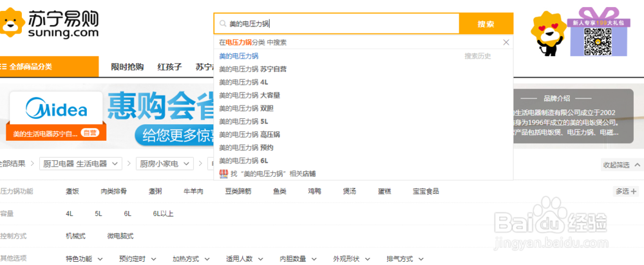
Task: Click the store icon beside 相关店铺
Action: click(x=223, y=174)
